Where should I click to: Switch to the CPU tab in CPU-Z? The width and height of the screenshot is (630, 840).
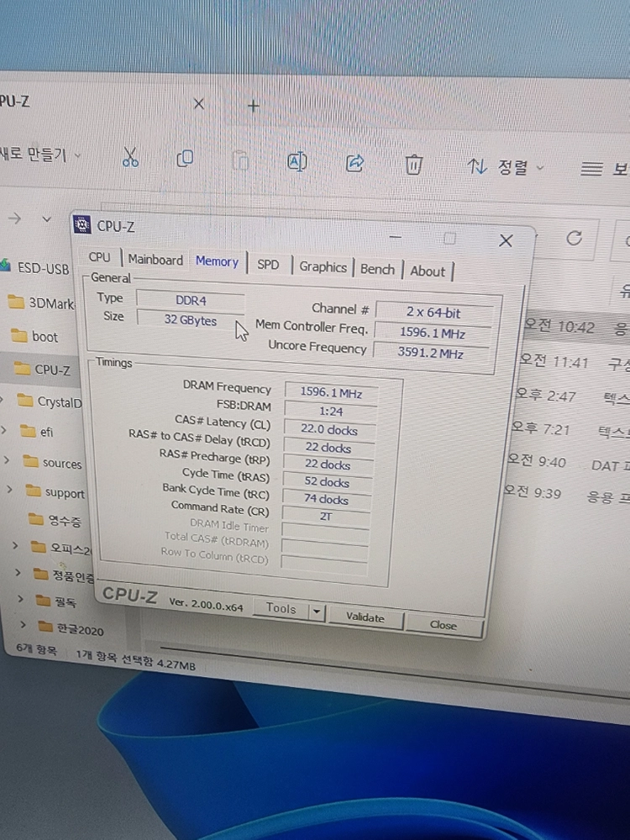(99, 257)
